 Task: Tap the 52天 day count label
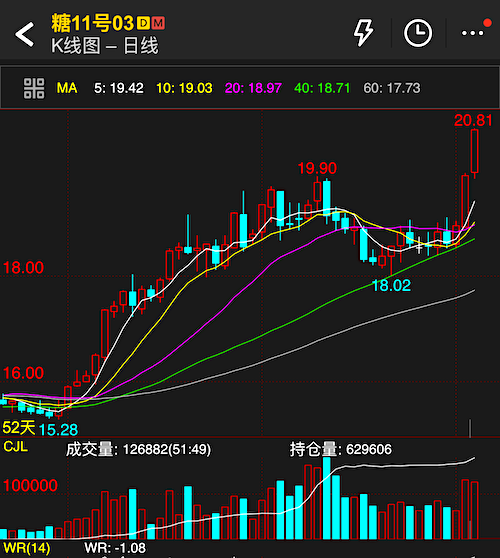19,427
